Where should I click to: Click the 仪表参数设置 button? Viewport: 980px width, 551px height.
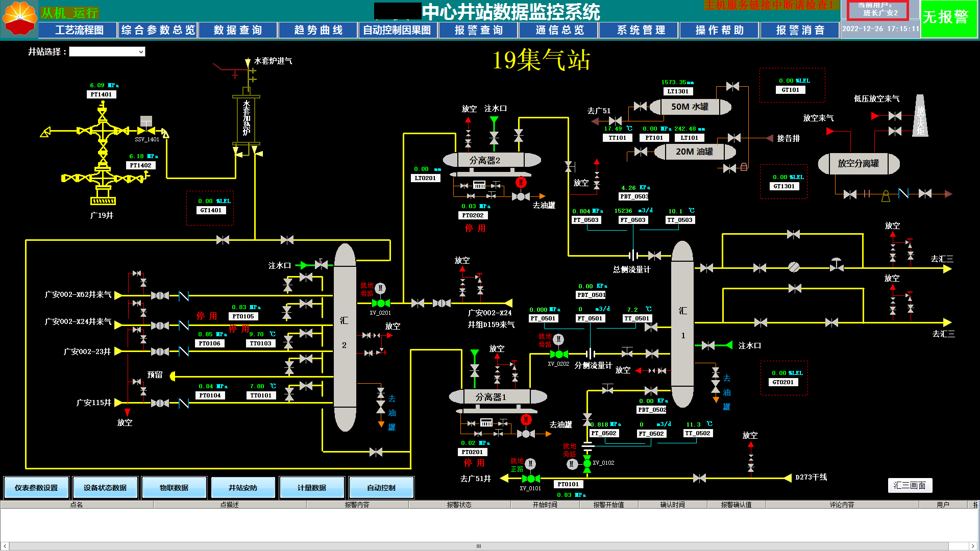click(36, 488)
